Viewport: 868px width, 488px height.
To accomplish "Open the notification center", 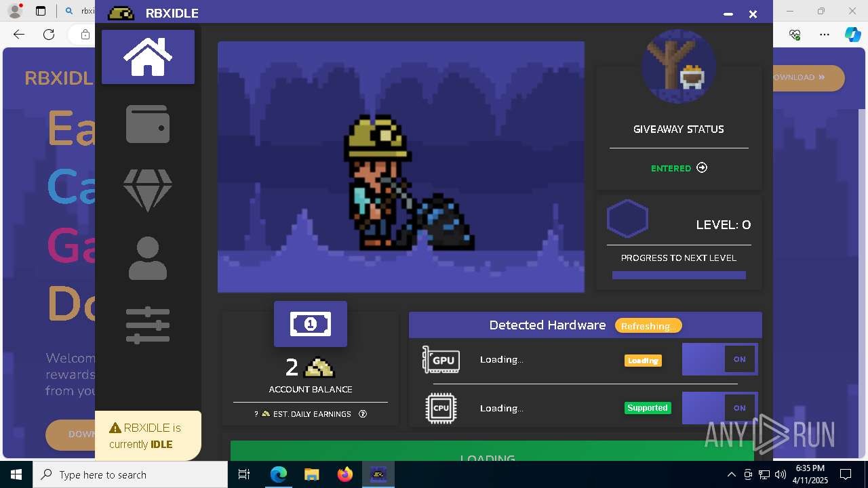I will tap(846, 474).
